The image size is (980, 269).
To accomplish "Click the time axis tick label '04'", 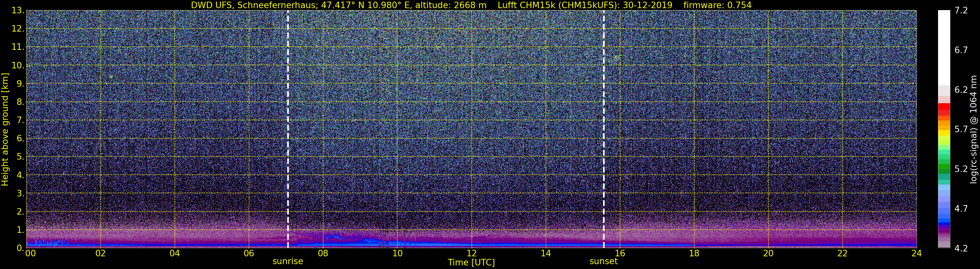I will pyautogui.click(x=174, y=254).
